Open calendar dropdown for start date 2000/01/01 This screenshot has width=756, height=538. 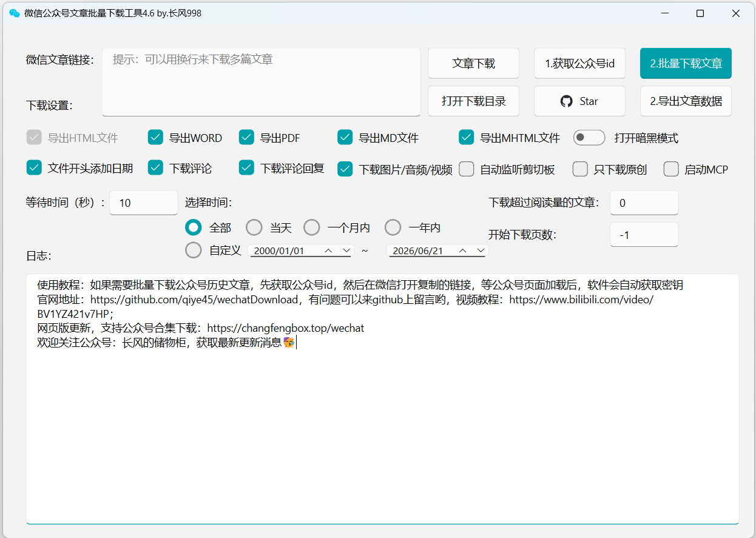[x=347, y=251]
